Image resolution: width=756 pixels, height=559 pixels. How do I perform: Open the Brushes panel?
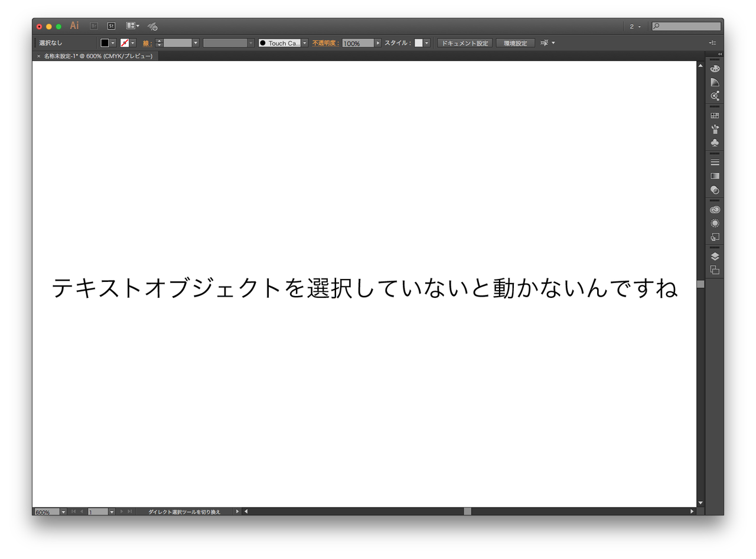click(x=715, y=129)
